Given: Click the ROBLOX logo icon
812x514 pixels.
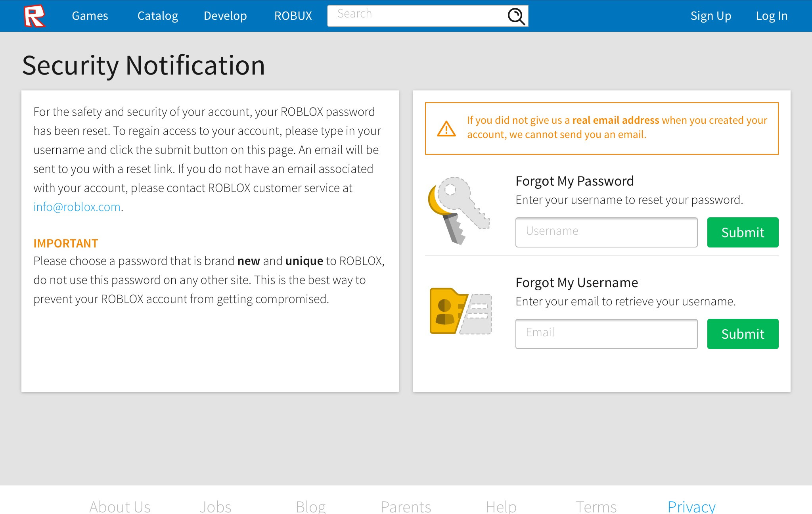Looking at the screenshot, I should pyautogui.click(x=34, y=16).
